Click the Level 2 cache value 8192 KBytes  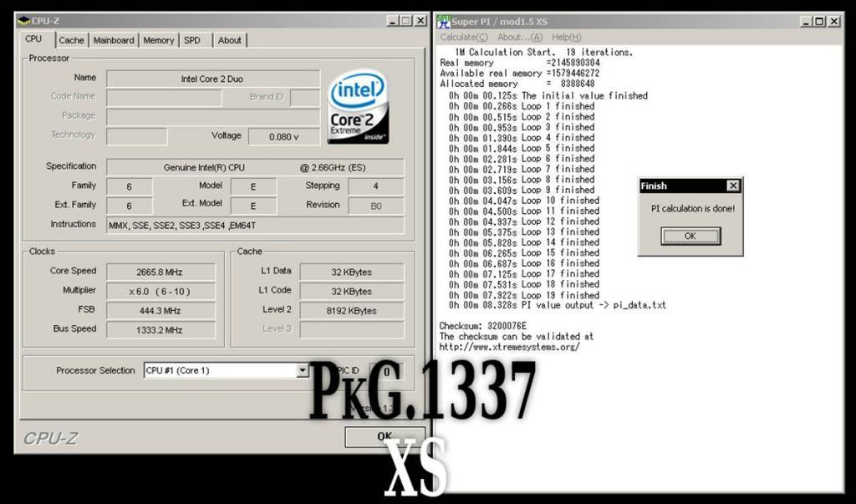click(x=352, y=311)
